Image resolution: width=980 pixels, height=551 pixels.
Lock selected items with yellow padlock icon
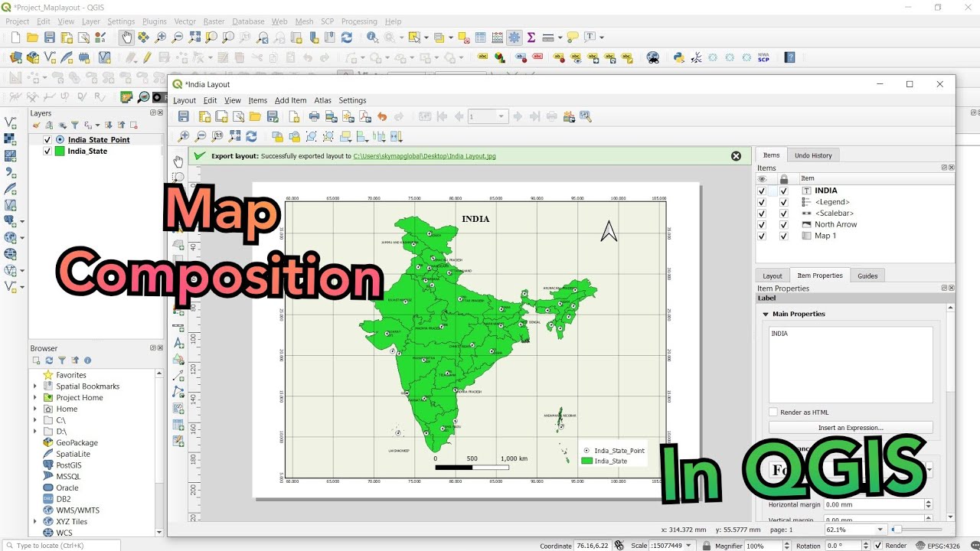[x=279, y=136]
